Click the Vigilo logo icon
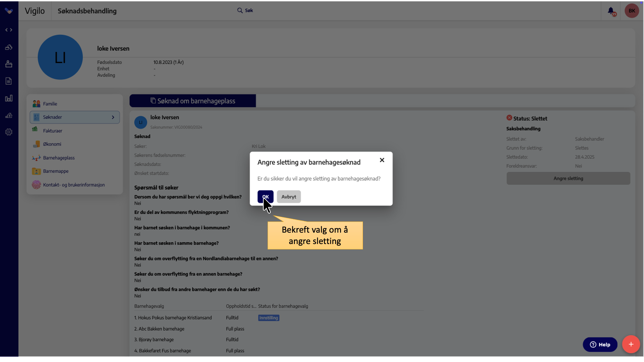 click(9, 11)
